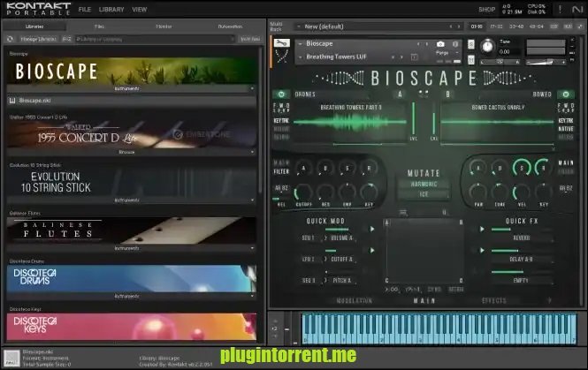Switch to the Files tab
This screenshot has width=588, height=370.
coord(99,26)
